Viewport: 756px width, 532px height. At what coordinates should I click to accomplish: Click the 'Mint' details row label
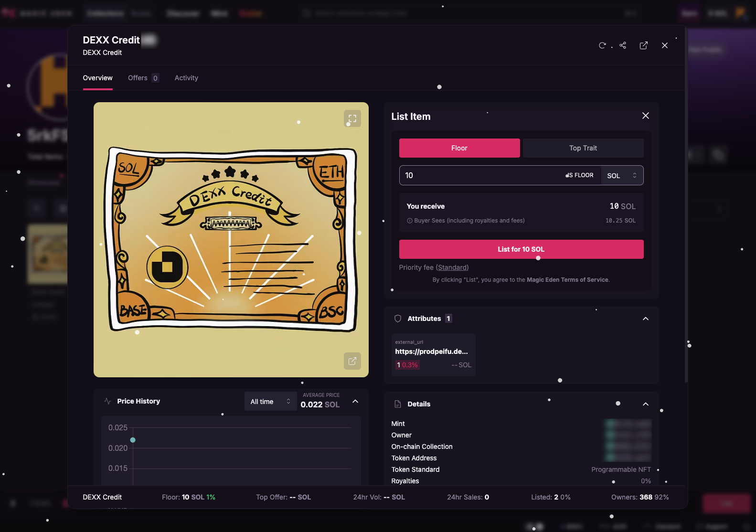point(398,424)
